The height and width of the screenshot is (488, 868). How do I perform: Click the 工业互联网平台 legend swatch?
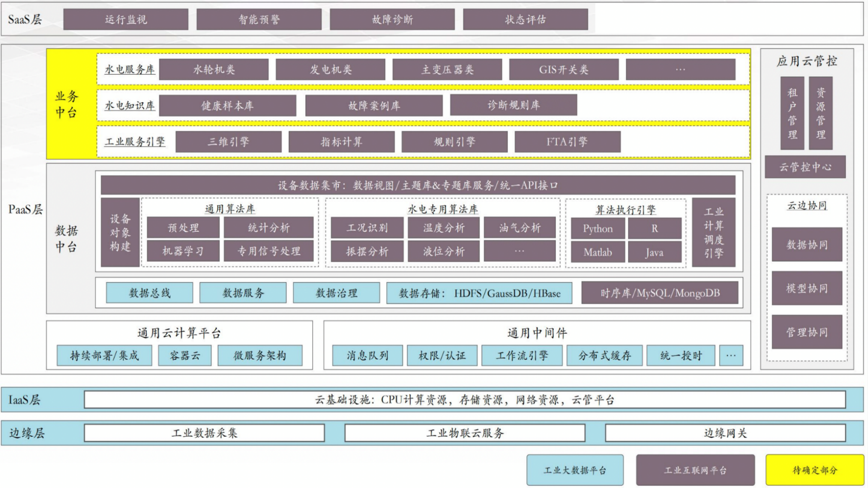[695, 470]
